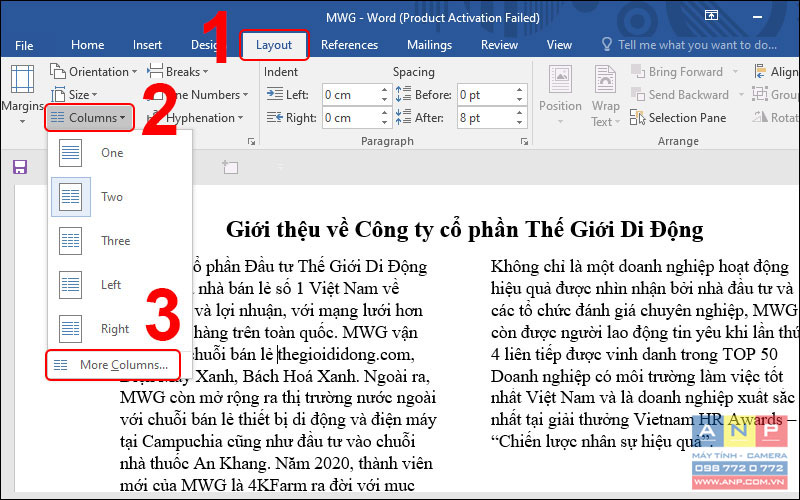Screen dimensions: 800x500
Task: Select the Right column layout icon
Action: [x=70, y=329]
